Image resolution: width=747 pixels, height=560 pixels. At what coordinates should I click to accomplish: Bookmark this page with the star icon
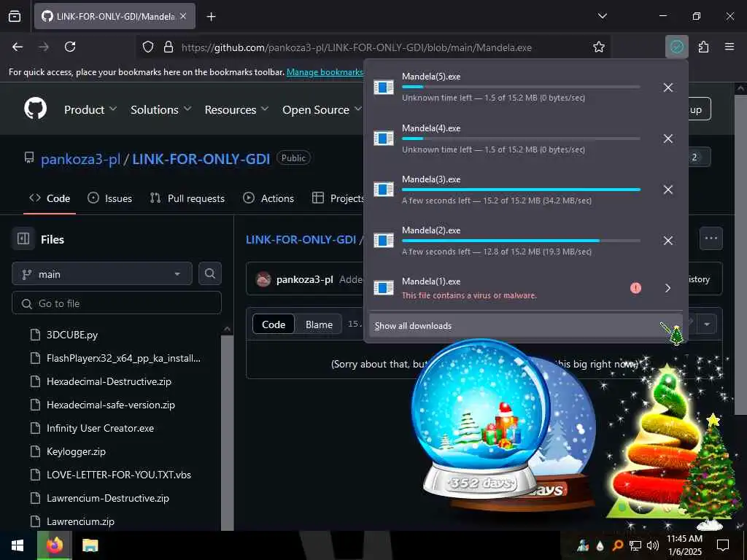(598, 47)
